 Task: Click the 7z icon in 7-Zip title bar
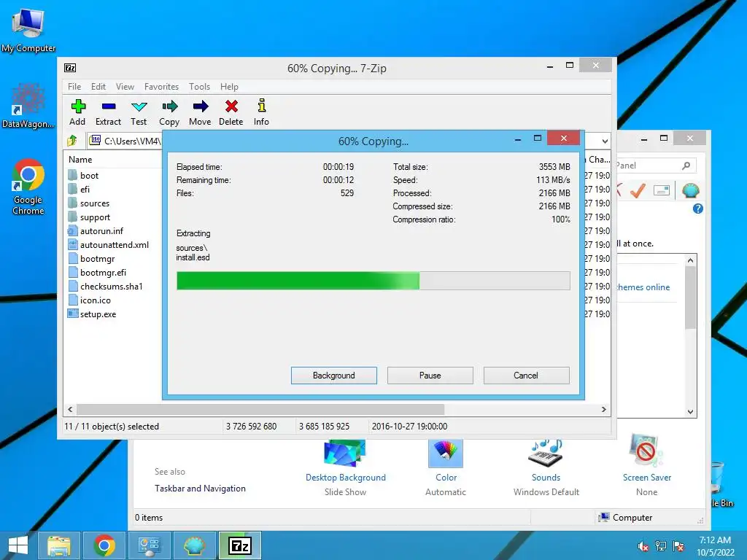click(x=70, y=68)
